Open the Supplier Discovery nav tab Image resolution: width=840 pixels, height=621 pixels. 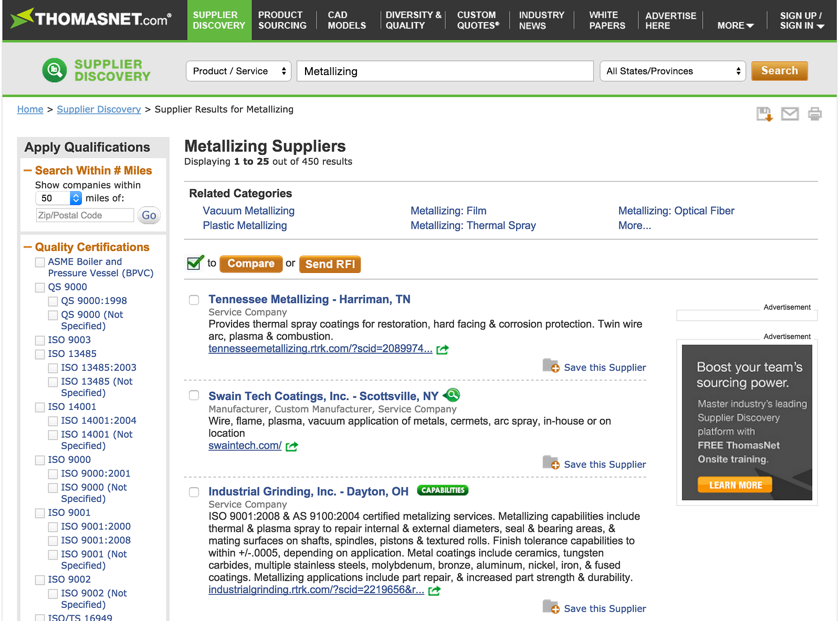(x=219, y=20)
